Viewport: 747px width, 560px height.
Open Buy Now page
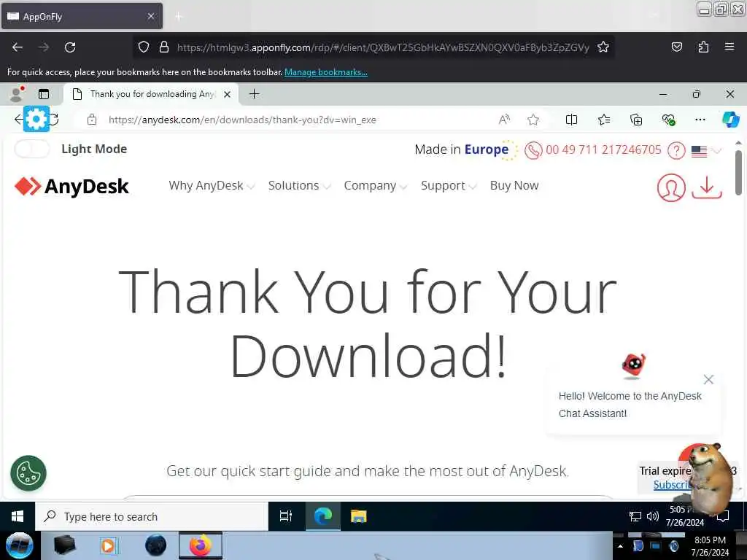point(514,186)
